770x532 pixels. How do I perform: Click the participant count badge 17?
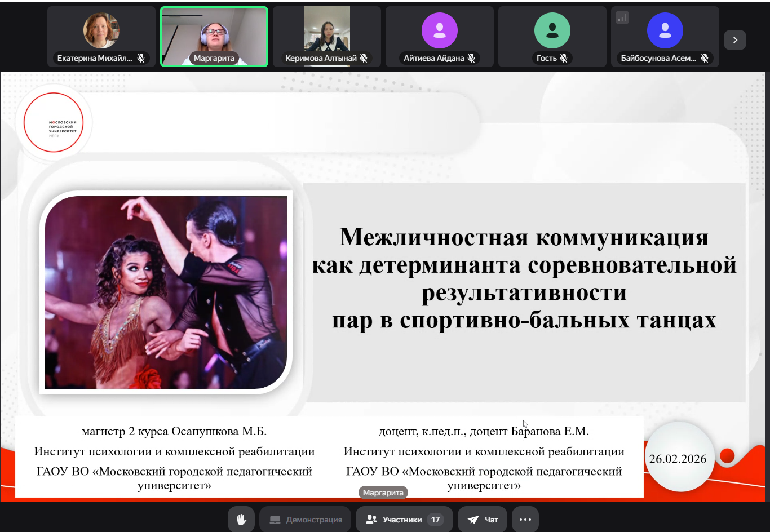(435, 520)
